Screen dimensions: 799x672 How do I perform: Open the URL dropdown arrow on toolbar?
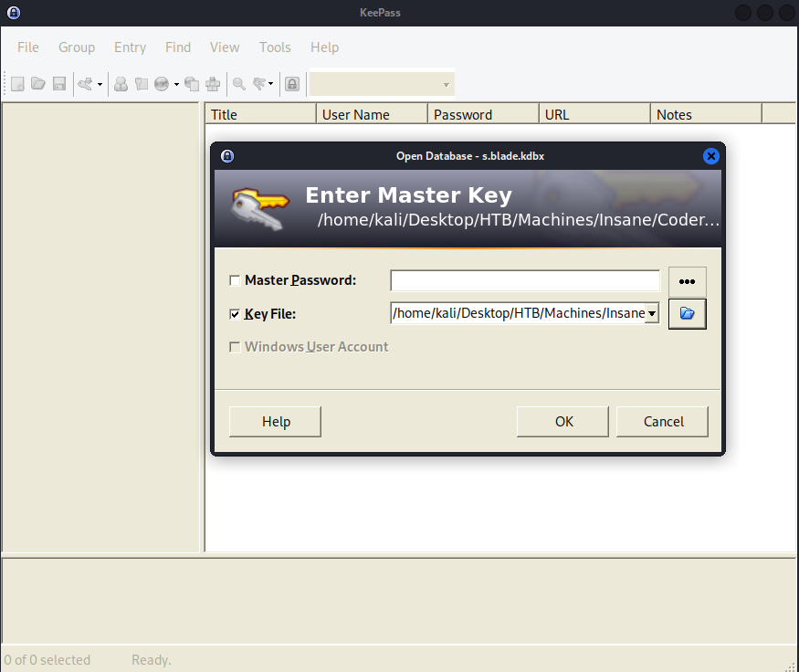(174, 83)
